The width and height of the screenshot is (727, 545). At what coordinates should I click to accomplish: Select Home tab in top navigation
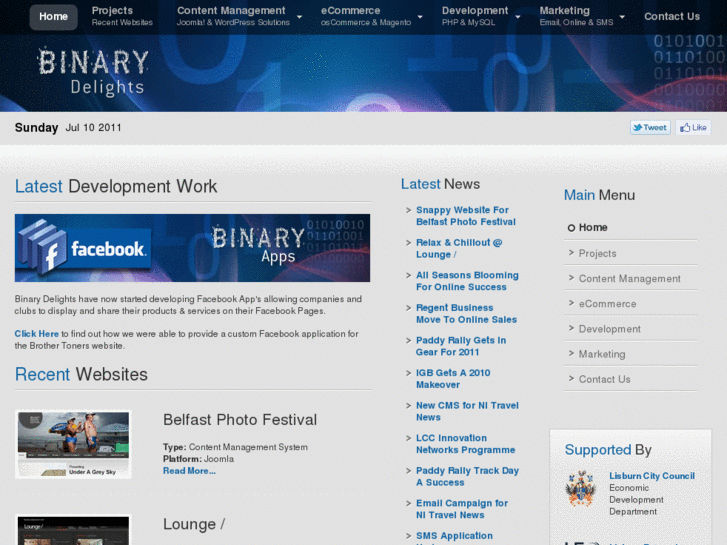tap(53, 17)
